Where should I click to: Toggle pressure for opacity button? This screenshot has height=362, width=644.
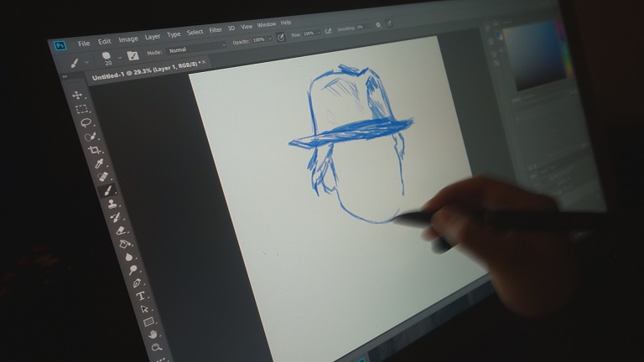coord(281,38)
